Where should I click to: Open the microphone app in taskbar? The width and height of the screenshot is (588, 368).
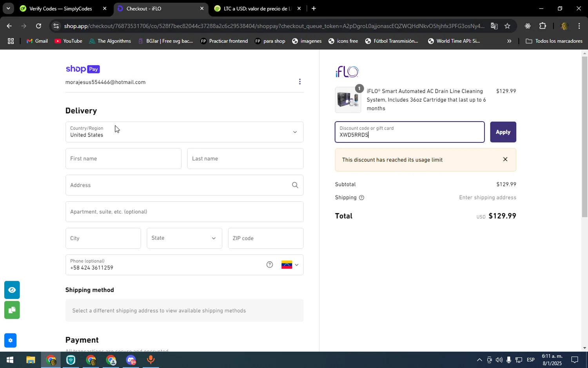[x=151, y=360]
